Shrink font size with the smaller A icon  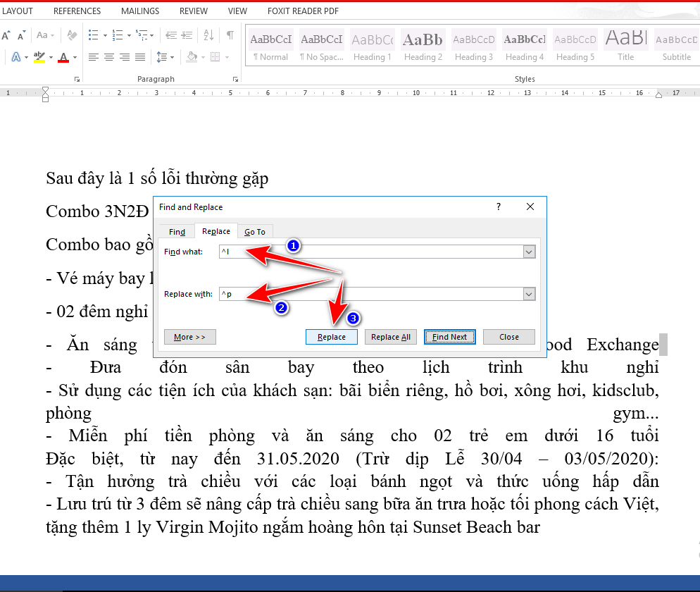(x=21, y=35)
